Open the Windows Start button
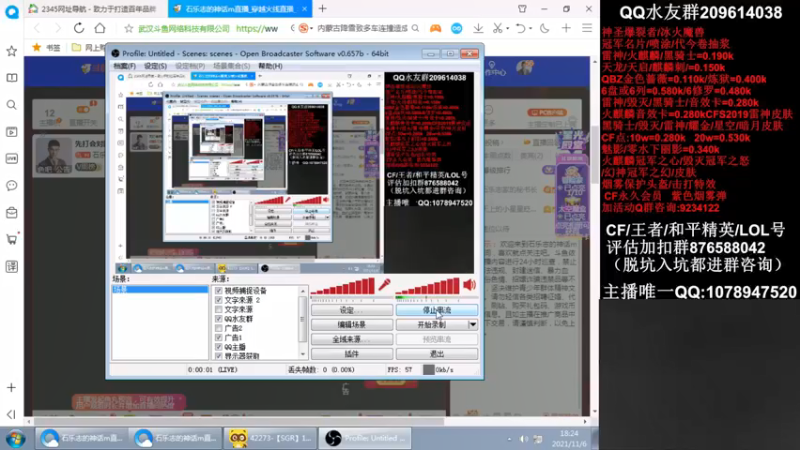 (15, 438)
